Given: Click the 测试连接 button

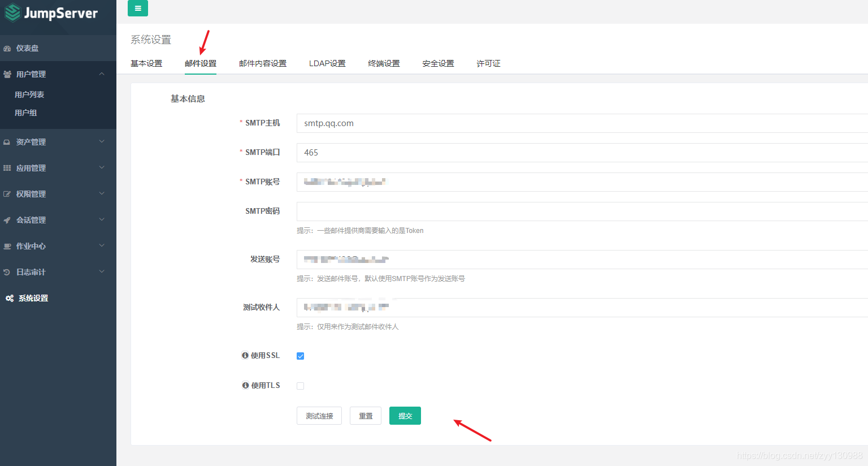Looking at the screenshot, I should click(319, 416).
